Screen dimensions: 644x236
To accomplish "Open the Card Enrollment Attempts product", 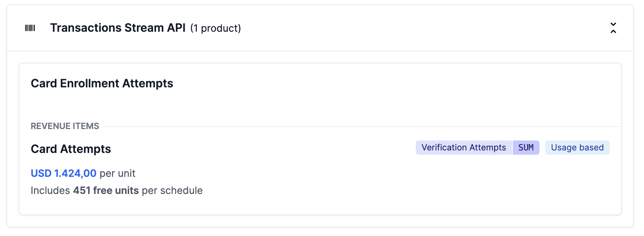I will click(x=102, y=83).
